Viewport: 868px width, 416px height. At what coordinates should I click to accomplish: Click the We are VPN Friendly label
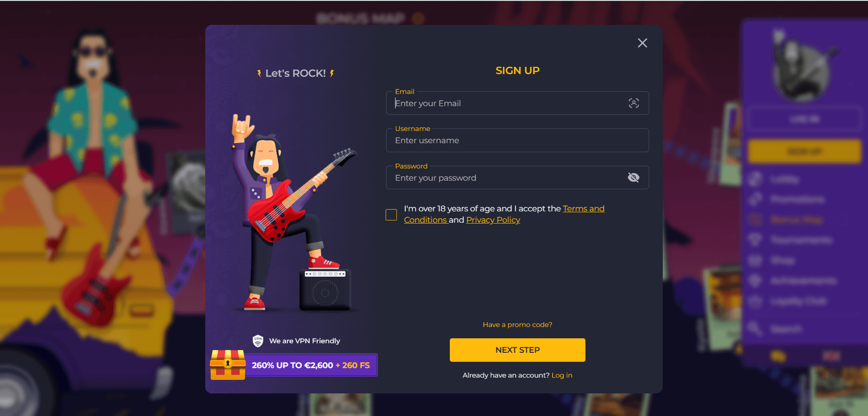click(x=304, y=341)
